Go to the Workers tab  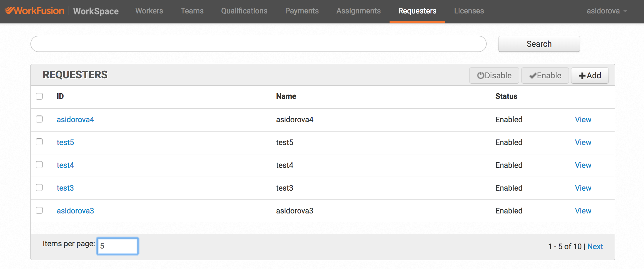(149, 11)
